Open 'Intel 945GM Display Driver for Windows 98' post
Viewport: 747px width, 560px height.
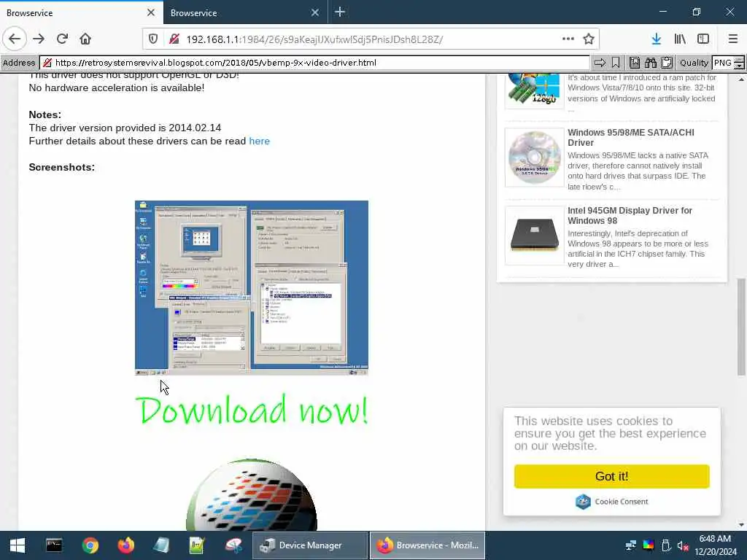(x=630, y=216)
